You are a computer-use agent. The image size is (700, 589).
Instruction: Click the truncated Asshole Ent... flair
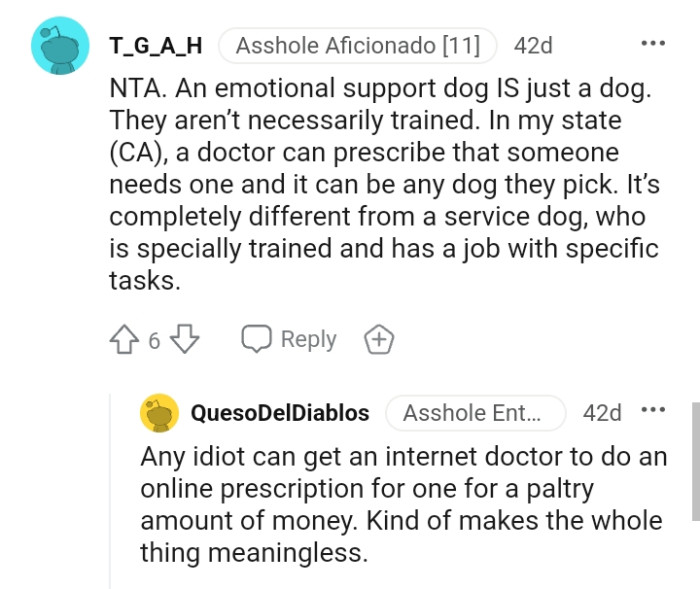point(475,413)
